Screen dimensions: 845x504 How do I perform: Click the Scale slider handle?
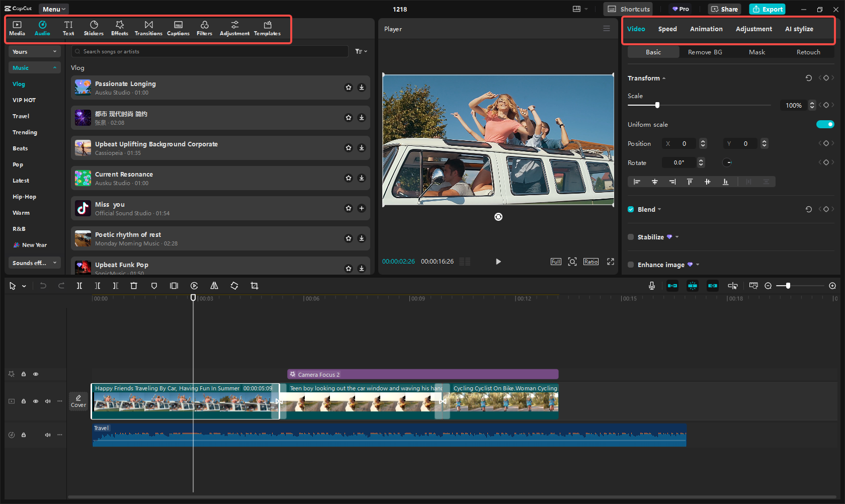click(657, 105)
